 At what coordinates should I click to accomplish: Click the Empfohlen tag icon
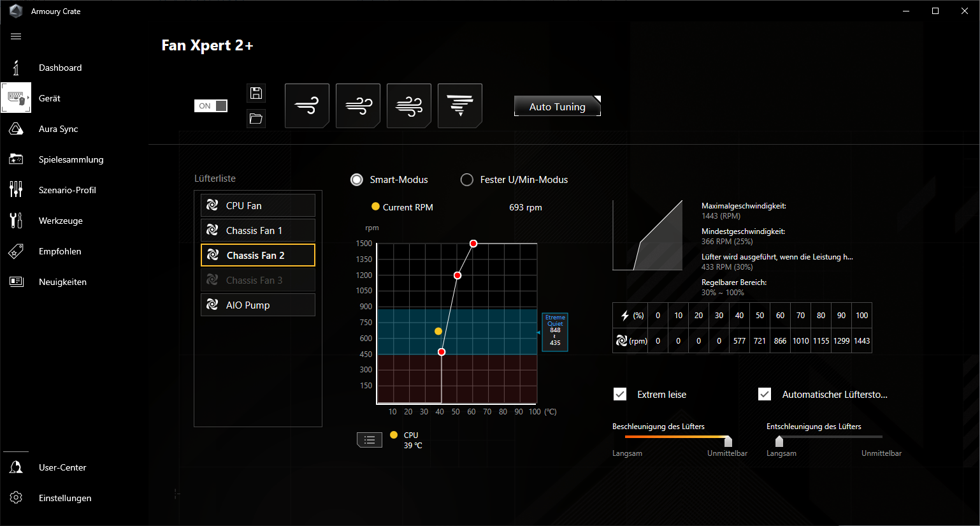(16, 251)
